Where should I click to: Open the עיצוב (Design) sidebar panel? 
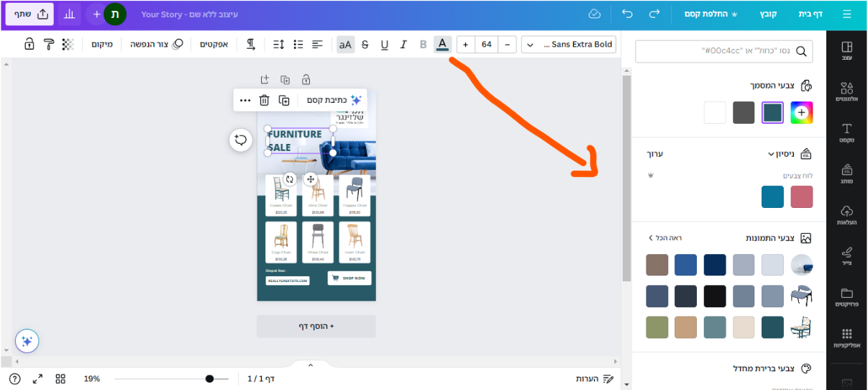(x=846, y=50)
